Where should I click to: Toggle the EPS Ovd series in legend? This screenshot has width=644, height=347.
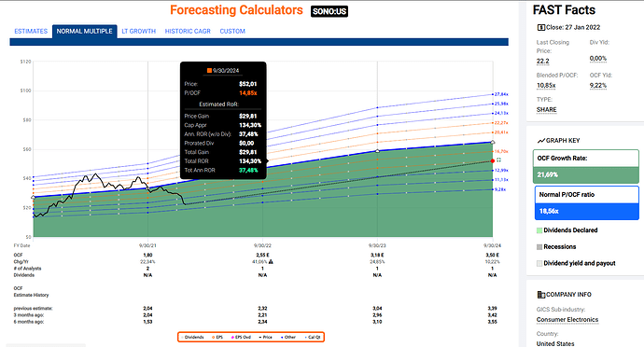click(x=241, y=337)
